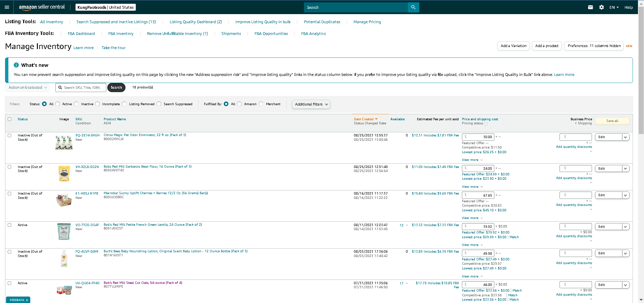Click the black Search button
This screenshot has width=644, height=303.
coord(116,88)
